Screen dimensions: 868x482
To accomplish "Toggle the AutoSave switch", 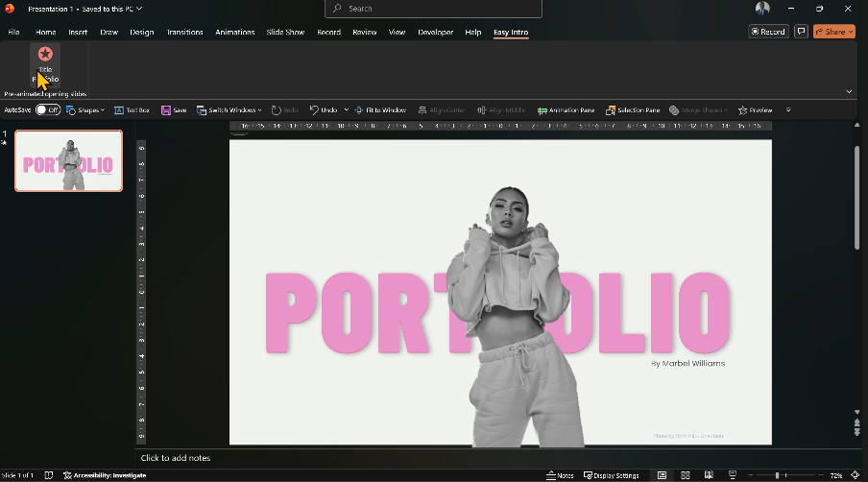I will click(x=47, y=110).
